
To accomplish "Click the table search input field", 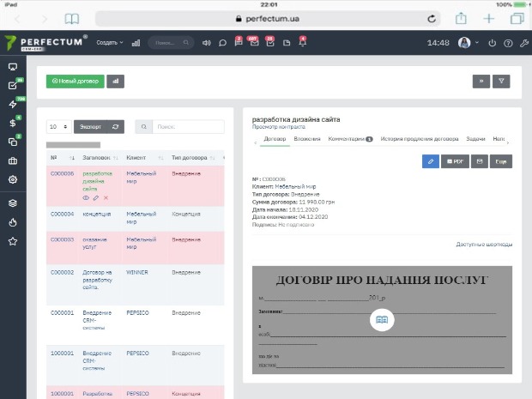I will (188, 126).
